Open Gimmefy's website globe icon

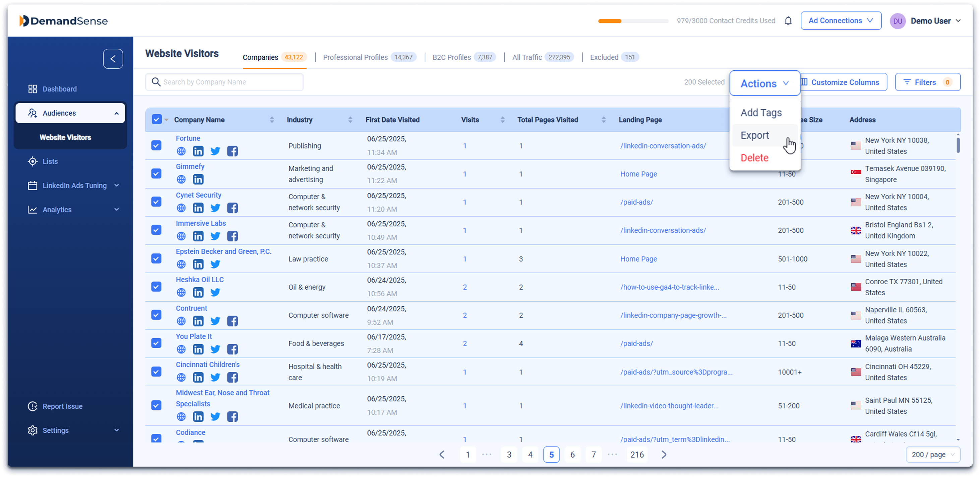181,179
